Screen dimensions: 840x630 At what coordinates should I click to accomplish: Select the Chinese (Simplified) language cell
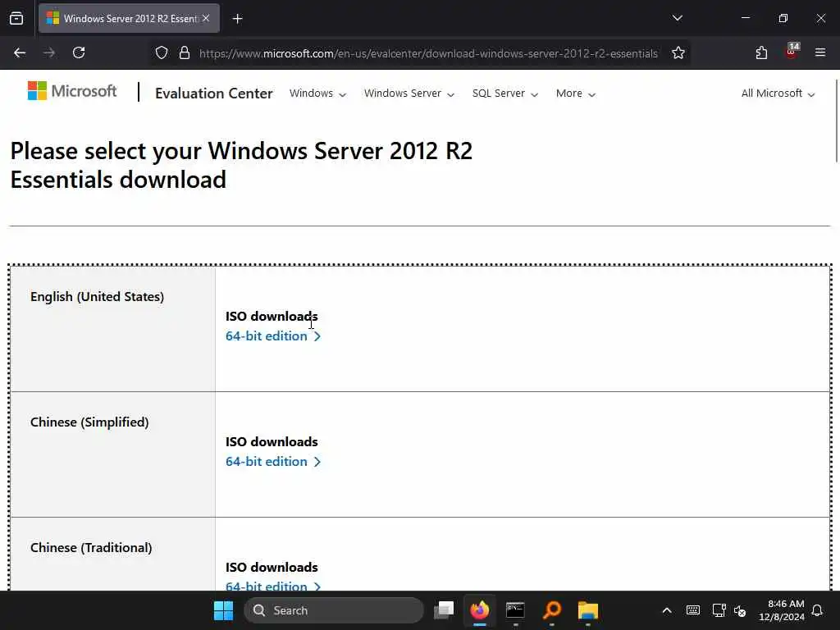point(113,454)
